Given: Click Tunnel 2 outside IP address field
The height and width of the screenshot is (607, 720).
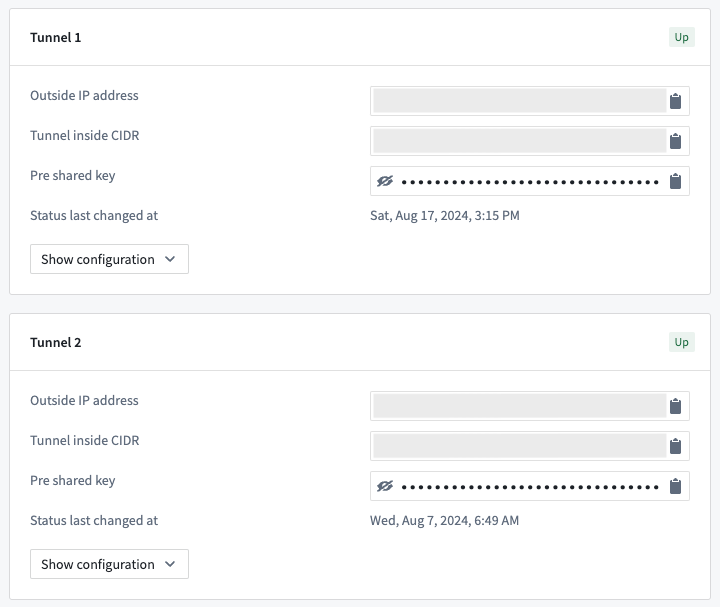Looking at the screenshot, I should 519,406.
